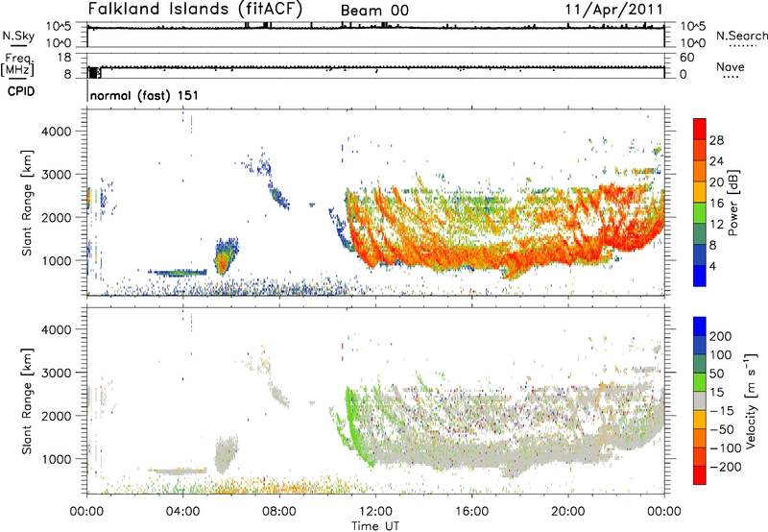This screenshot has width=768, height=532.
Task: Select the "Beam 00" label
Action: click(374, 11)
